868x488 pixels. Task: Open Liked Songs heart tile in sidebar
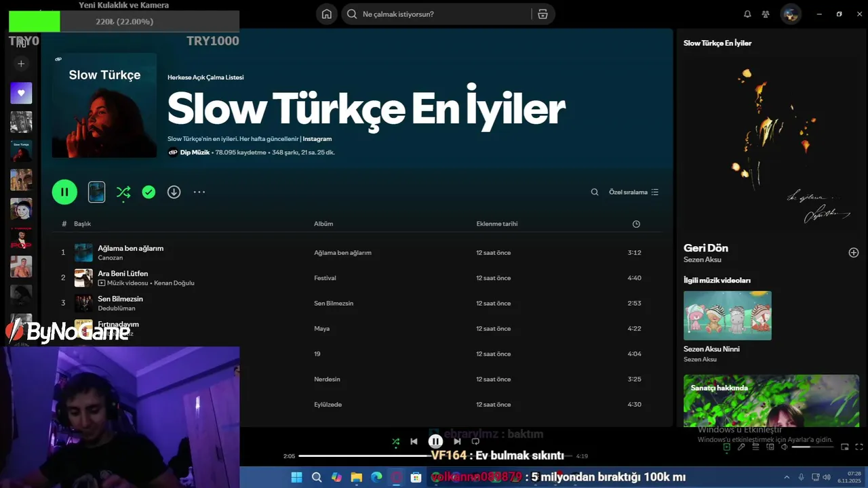(x=21, y=93)
